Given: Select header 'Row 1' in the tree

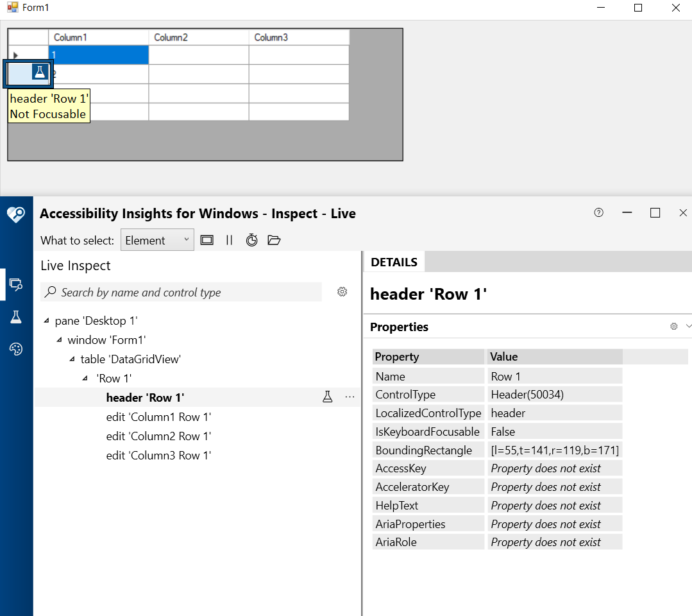Looking at the screenshot, I should click(145, 397).
